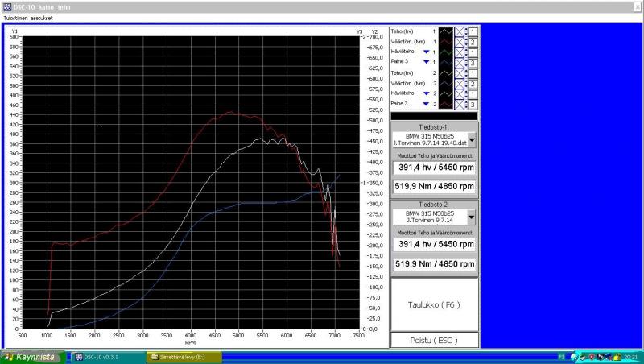Click the Teho (hv) 1 curve color swatch
This screenshot has height=364, width=644.
pos(445,31)
